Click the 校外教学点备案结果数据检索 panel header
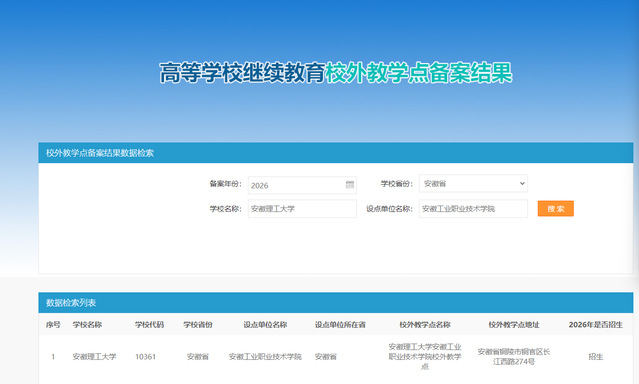 (336, 153)
